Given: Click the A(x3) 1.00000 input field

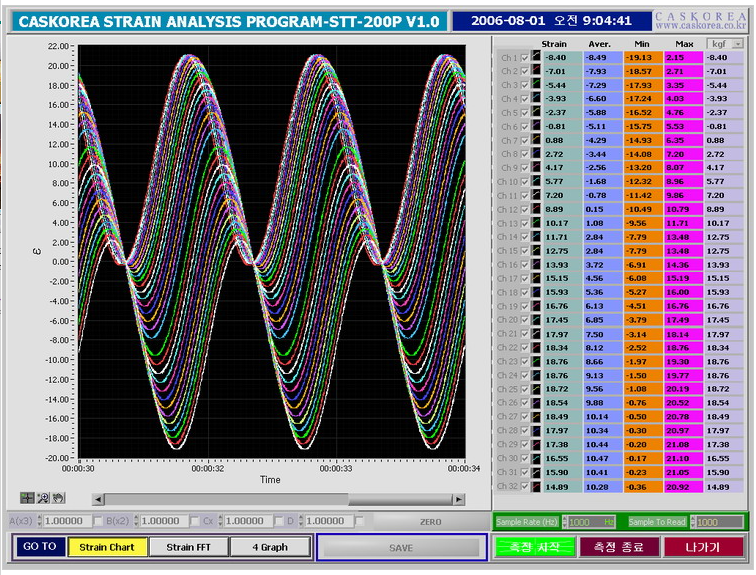Looking at the screenshot, I should 67,521.
